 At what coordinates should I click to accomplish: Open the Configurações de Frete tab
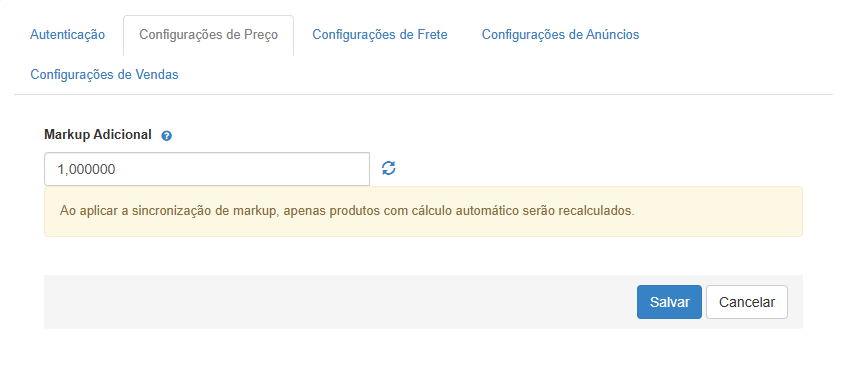pos(380,35)
